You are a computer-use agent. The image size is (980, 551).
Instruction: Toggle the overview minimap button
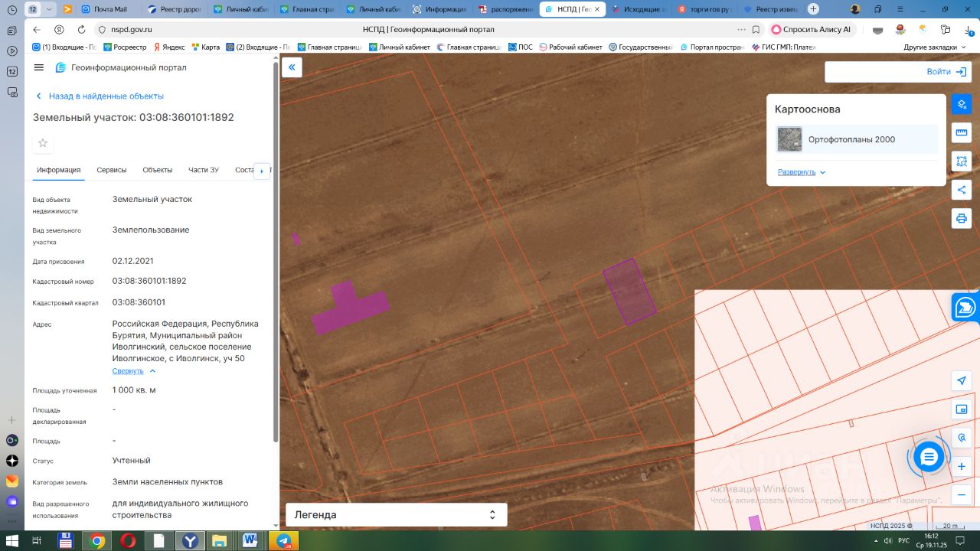962,409
